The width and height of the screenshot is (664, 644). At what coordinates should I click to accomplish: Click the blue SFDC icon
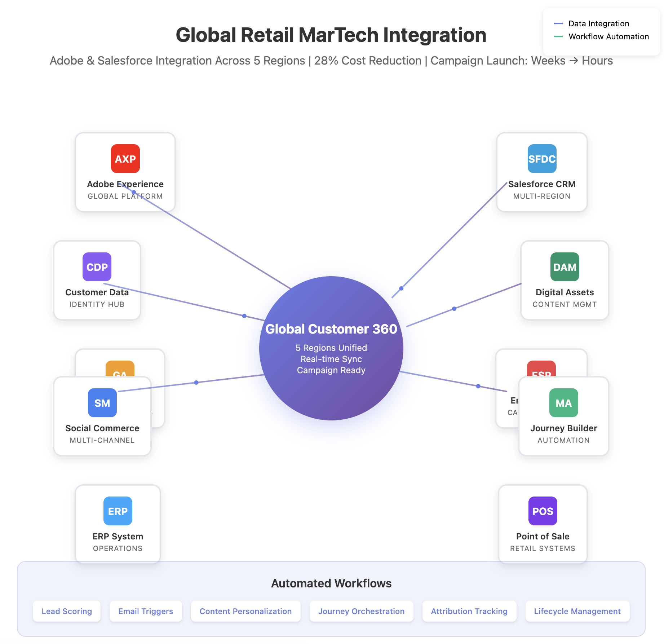pos(542,159)
